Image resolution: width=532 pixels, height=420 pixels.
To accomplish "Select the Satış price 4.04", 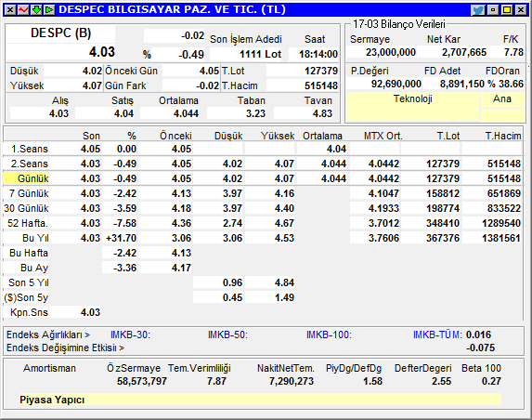I will (x=123, y=113).
